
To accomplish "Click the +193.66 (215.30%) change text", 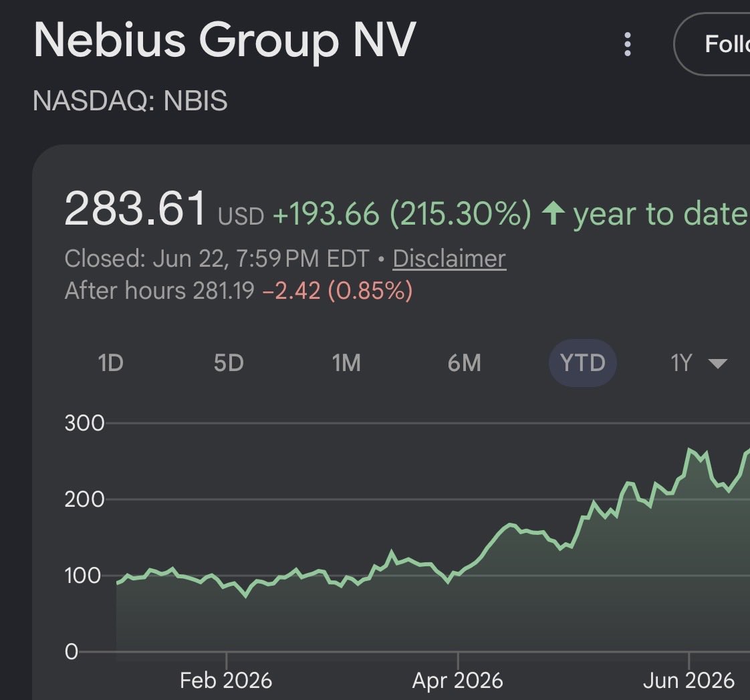I will 402,213.
